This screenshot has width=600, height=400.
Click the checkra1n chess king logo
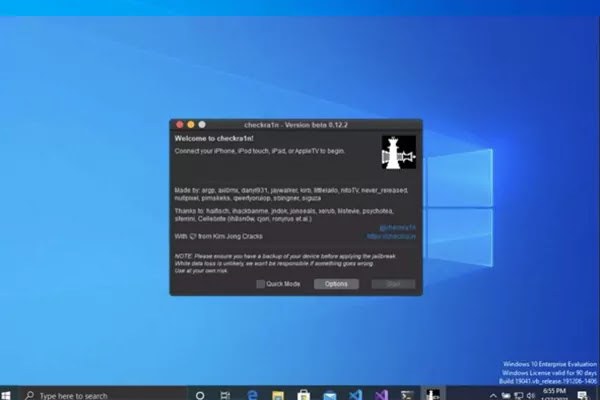(399, 152)
